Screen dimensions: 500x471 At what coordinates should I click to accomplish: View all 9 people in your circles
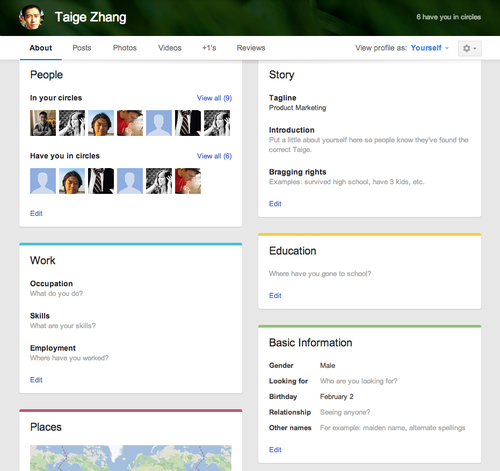(x=214, y=98)
